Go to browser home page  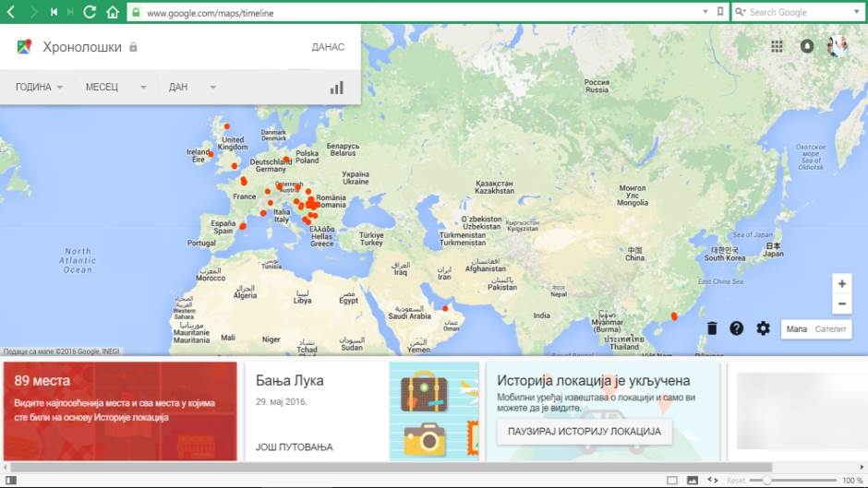(113, 12)
